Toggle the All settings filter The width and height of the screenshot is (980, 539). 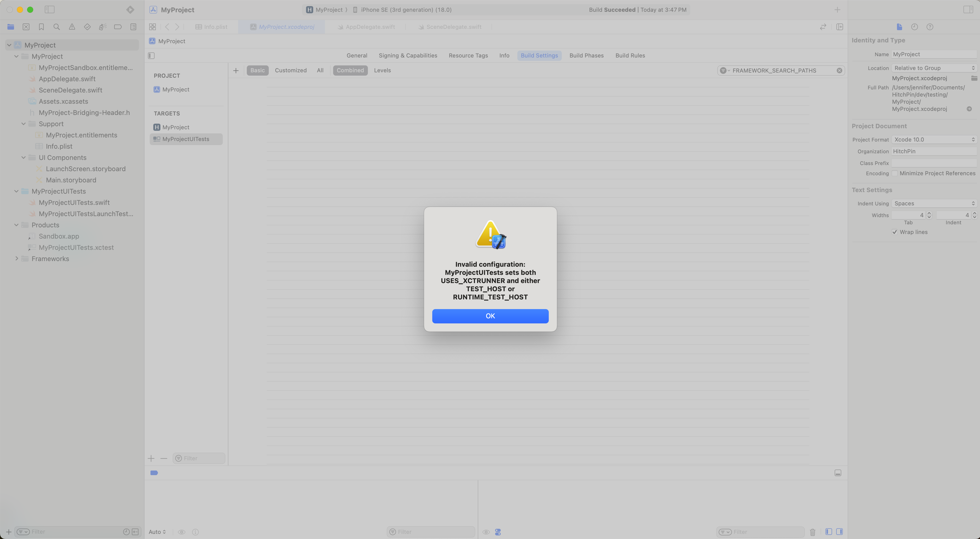click(x=320, y=70)
